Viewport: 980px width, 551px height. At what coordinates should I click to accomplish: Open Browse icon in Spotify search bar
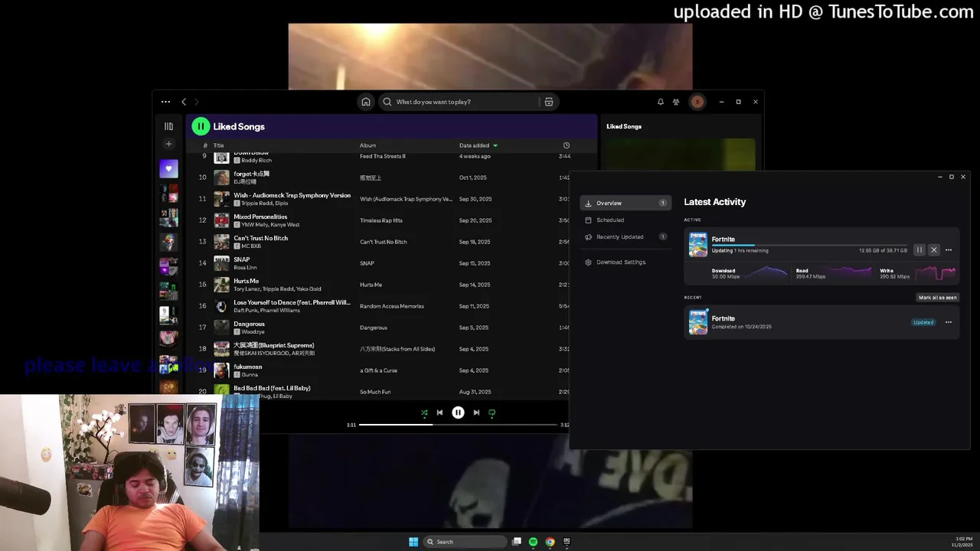point(549,102)
